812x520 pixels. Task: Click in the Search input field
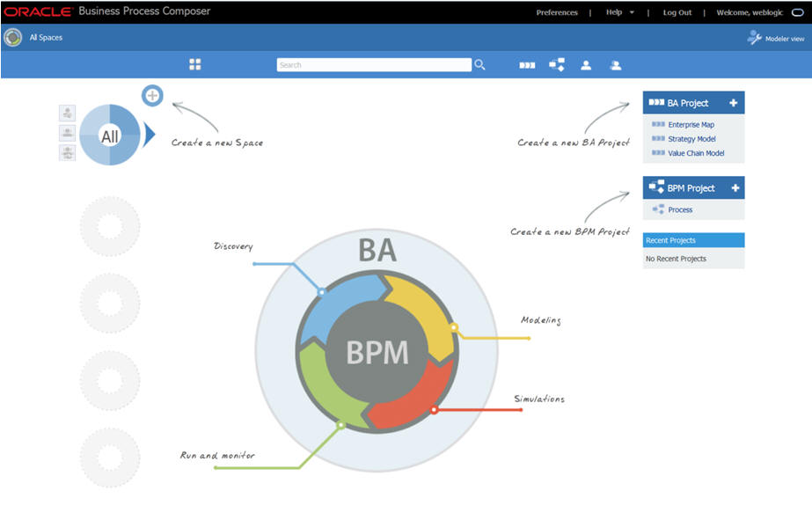point(374,65)
